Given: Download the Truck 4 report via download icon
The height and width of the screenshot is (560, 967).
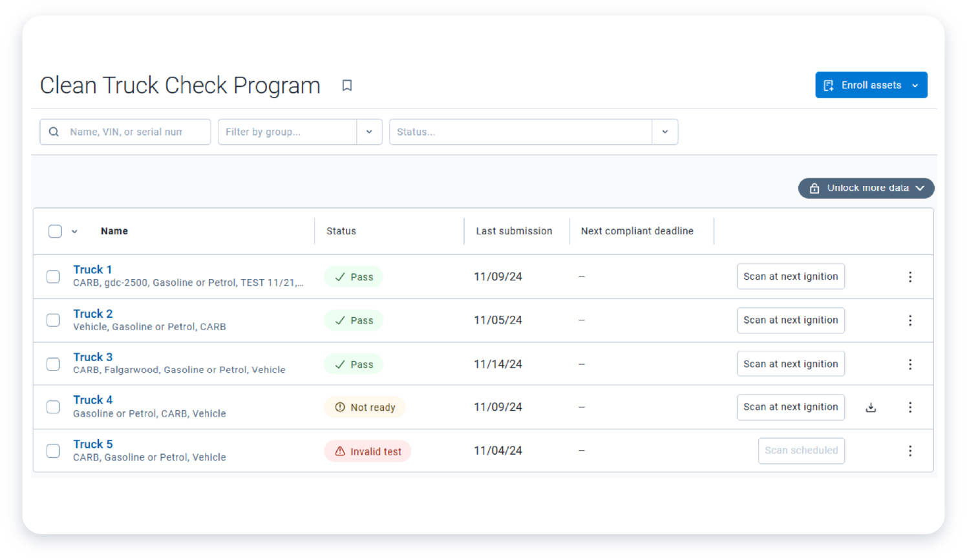Looking at the screenshot, I should pyautogui.click(x=871, y=408).
